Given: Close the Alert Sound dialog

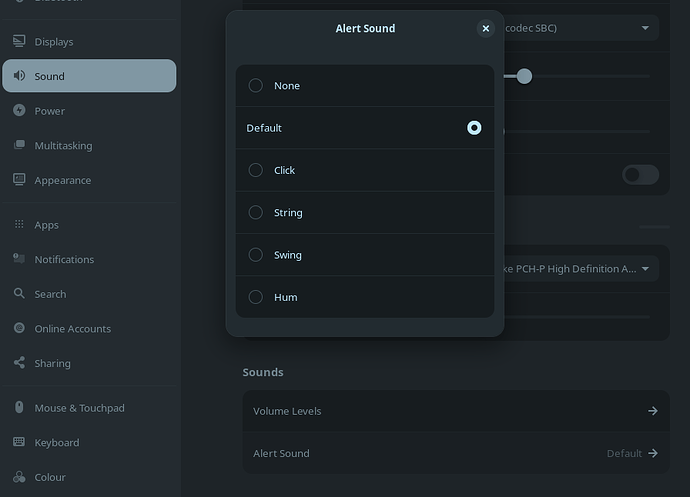Looking at the screenshot, I should click(x=486, y=28).
